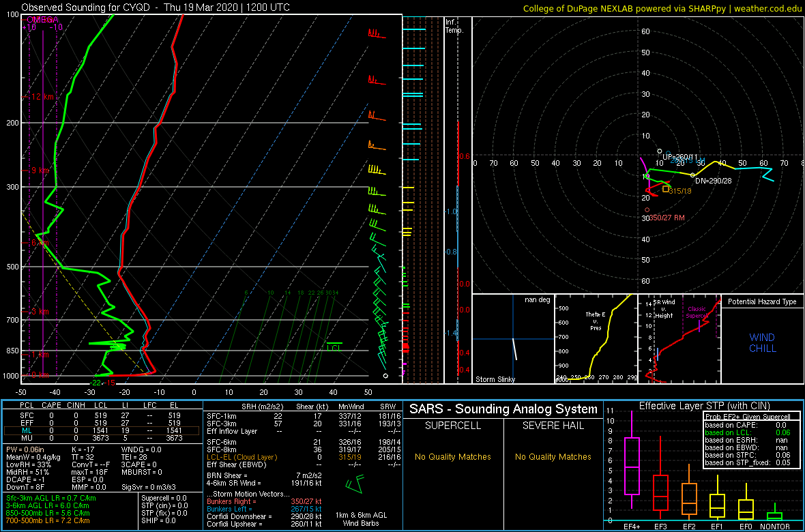Click the Storm Slinky inset
Screen dimensions: 805x532
pyautogui.click(x=513, y=339)
